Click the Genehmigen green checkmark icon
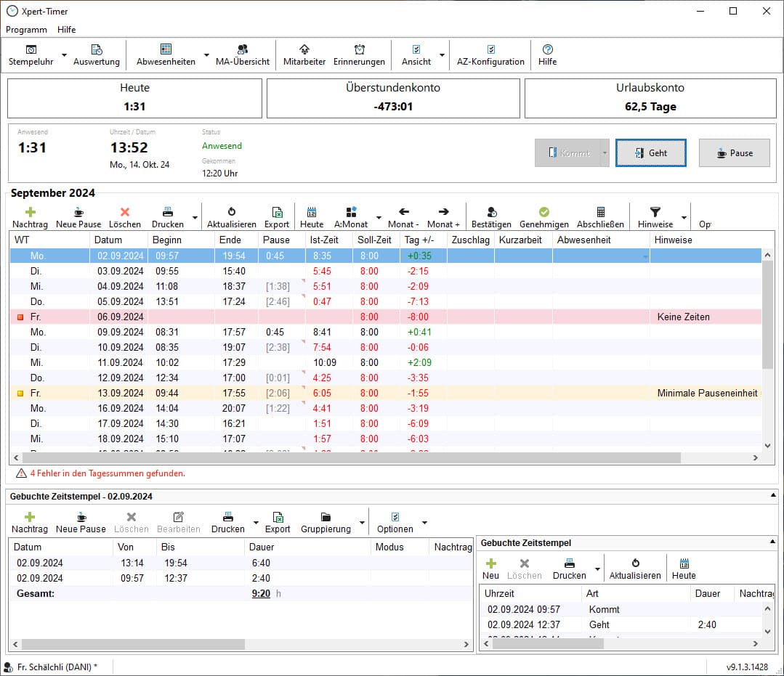The width and height of the screenshot is (784, 676). [543, 212]
